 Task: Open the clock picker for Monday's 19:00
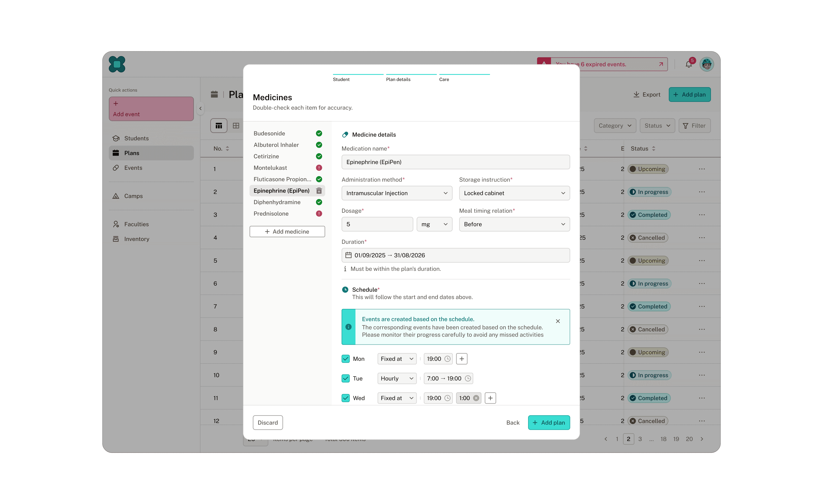[447, 359]
